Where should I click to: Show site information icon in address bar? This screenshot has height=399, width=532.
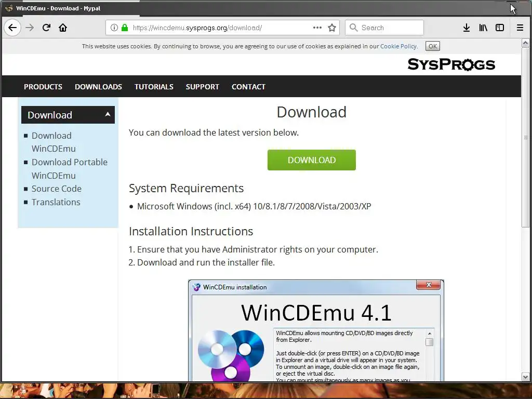pyautogui.click(x=114, y=28)
